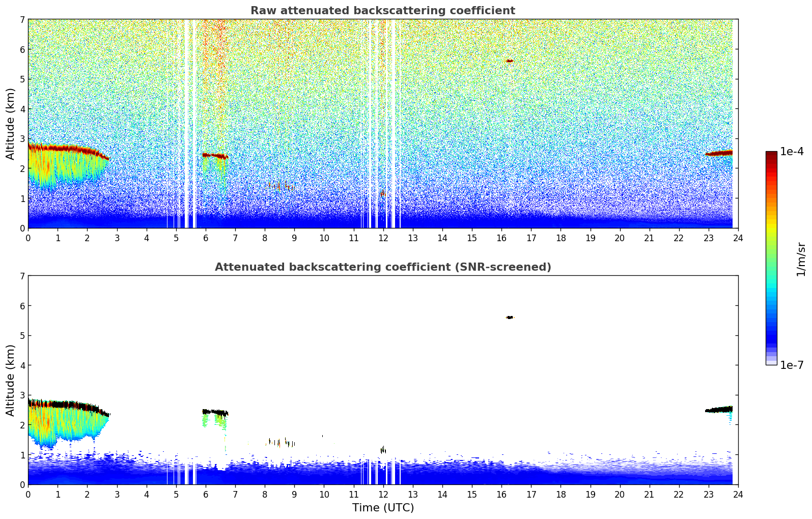Click the bottom plot's 'Altitude (km)' axis label
This screenshot has width=812, height=519.
click(x=11, y=380)
